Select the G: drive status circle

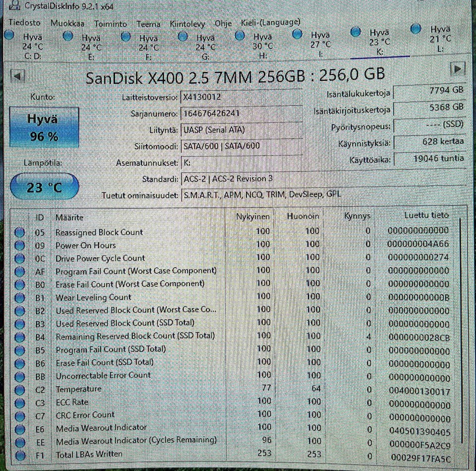point(182,36)
